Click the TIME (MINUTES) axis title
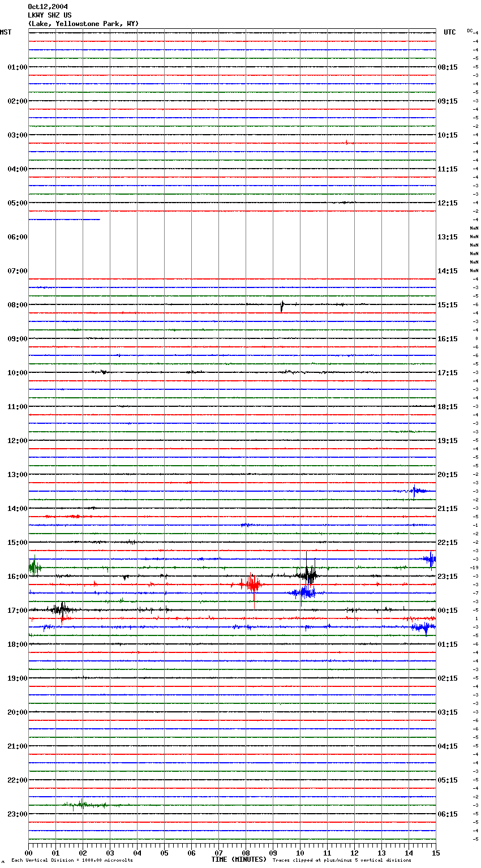The image size is (481, 868). (239, 860)
